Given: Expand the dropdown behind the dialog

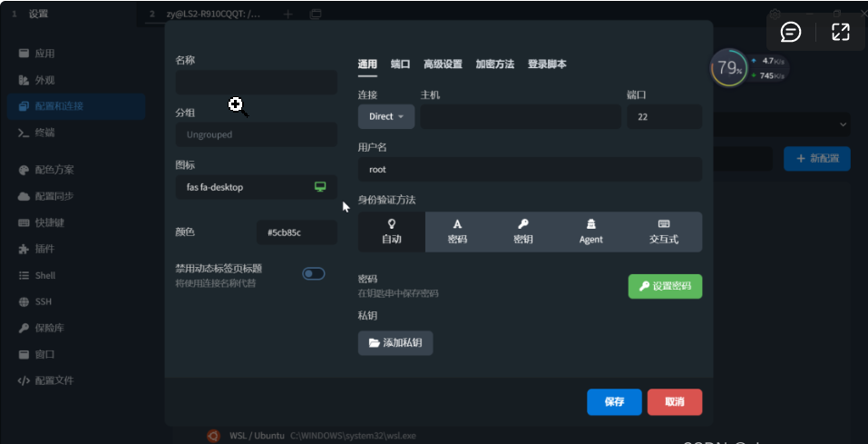Looking at the screenshot, I should pos(844,124).
